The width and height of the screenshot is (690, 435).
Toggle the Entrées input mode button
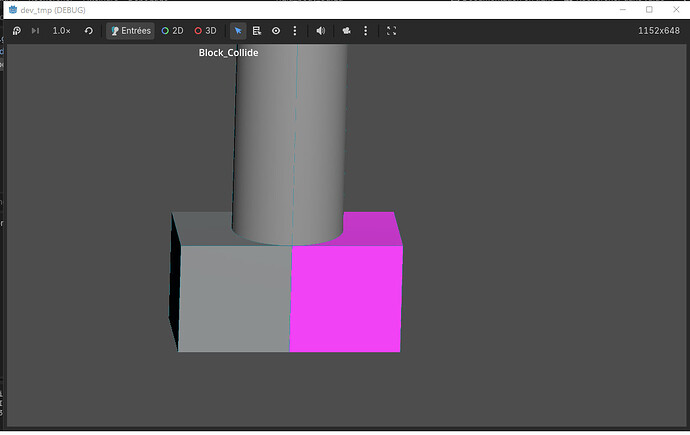[x=130, y=31]
